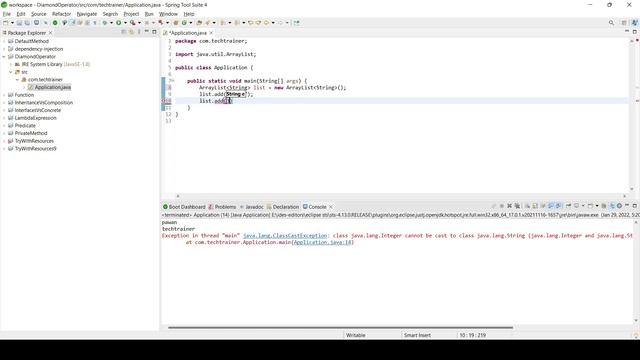This screenshot has width=640, height=360.
Task: Expand the LambdaExpression project
Action: pyautogui.click(x=4, y=118)
